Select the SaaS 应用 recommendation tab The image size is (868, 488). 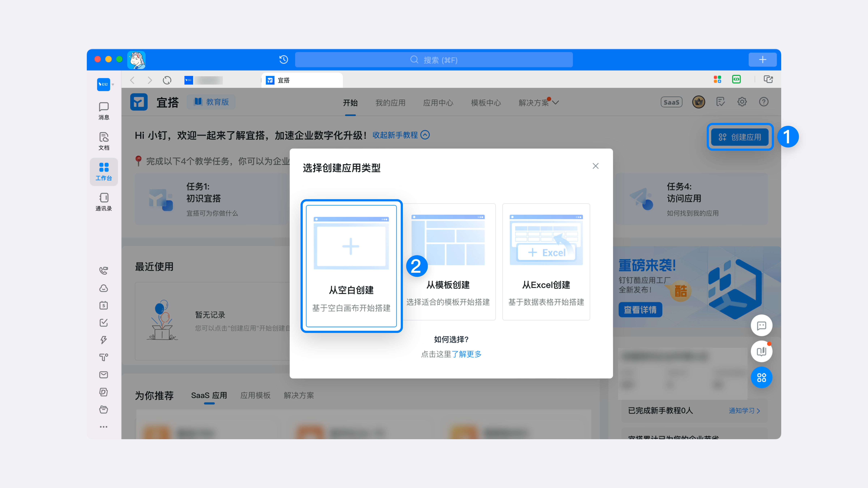pyautogui.click(x=209, y=395)
